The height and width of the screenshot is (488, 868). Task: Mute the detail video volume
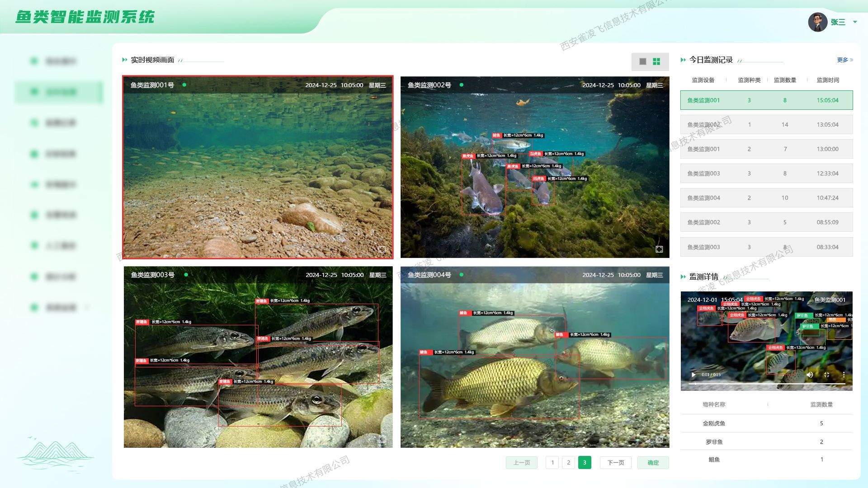click(x=810, y=375)
